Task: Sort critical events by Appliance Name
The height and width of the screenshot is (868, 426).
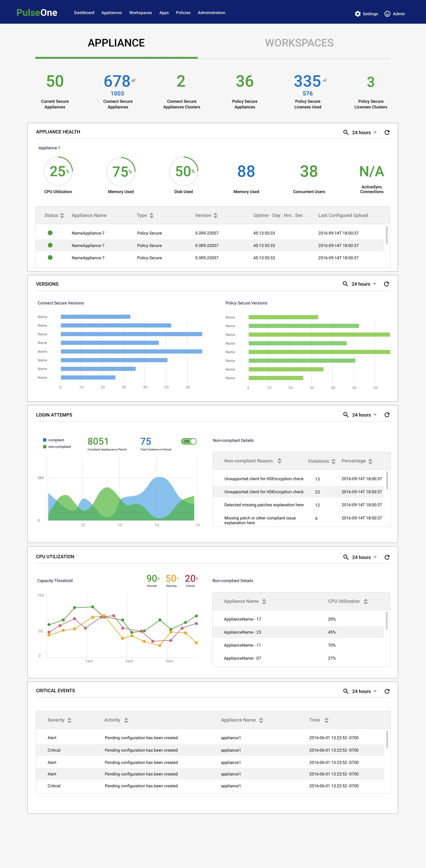Action: [x=261, y=720]
